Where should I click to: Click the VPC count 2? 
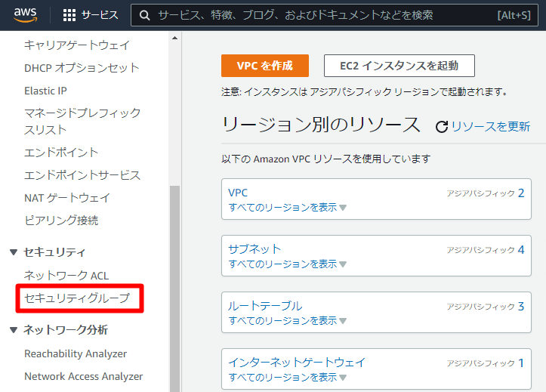[521, 193]
